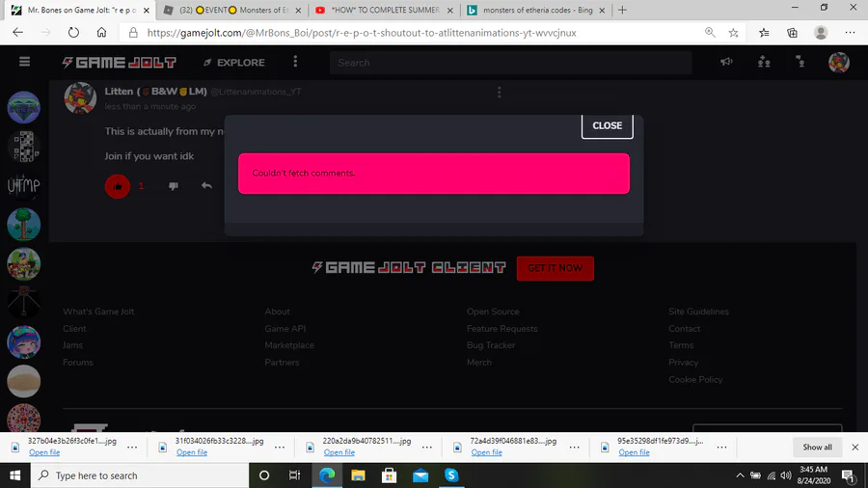This screenshot has height=488, width=868.
Task: Open the Cookie Policy footer link
Action: (x=695, y=380)
